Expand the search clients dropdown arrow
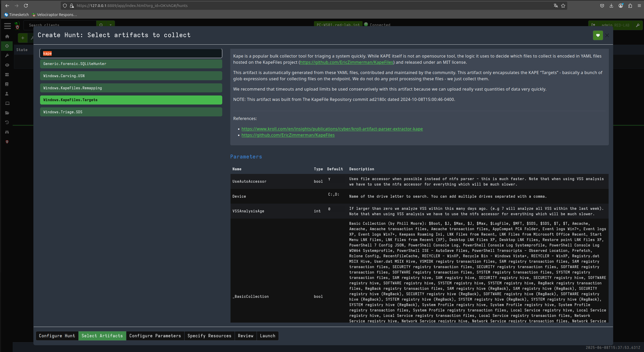This screenshot has width=644, height=352. (111, 25)
